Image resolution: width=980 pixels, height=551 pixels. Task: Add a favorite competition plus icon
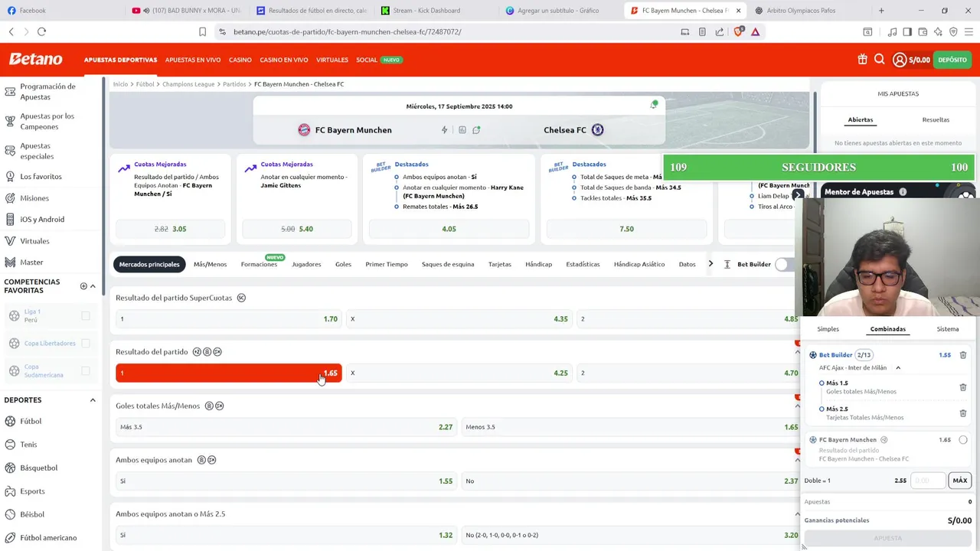point(83,286)
